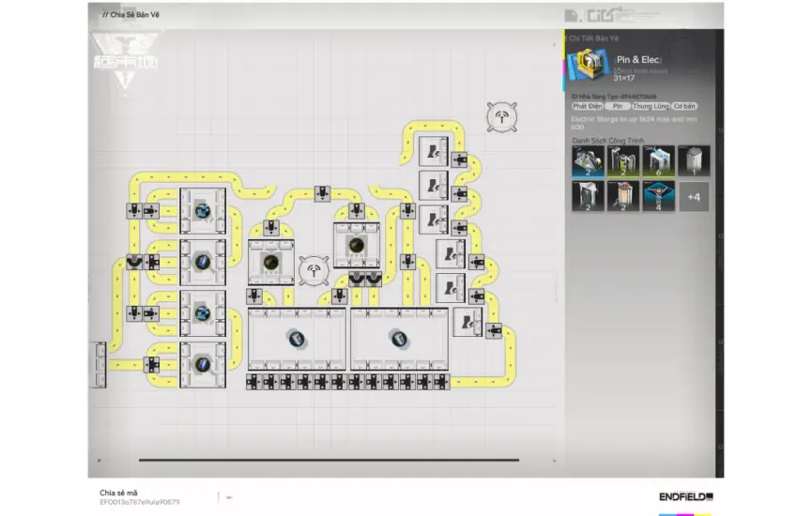Open the blue splitter thumbnail with count 4
Screen dimensions: 812x516
[x=658, y=196]
